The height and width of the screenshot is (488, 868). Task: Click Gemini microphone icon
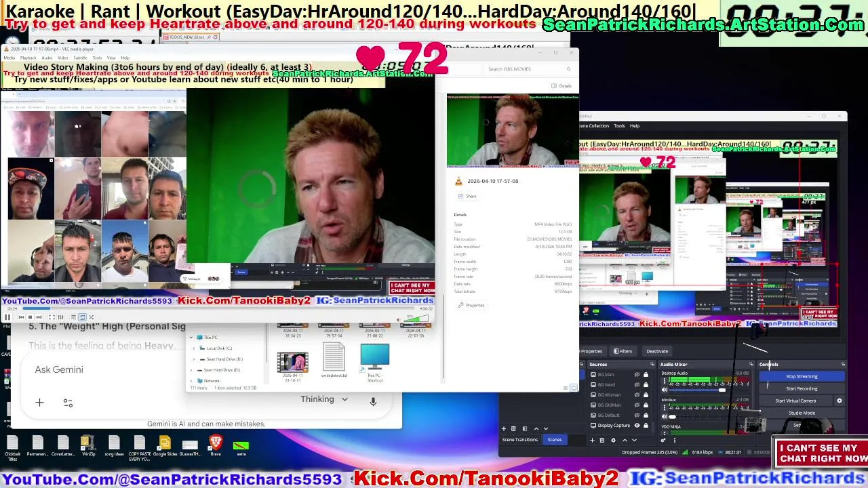click(373, 401)
